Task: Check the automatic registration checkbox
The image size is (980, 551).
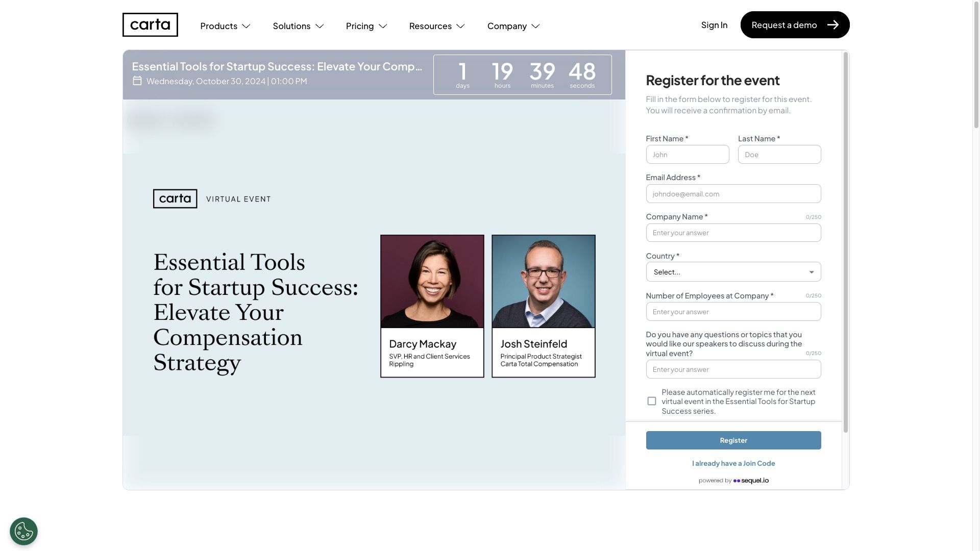Action: pyautogui.click(x=652, y=402)
